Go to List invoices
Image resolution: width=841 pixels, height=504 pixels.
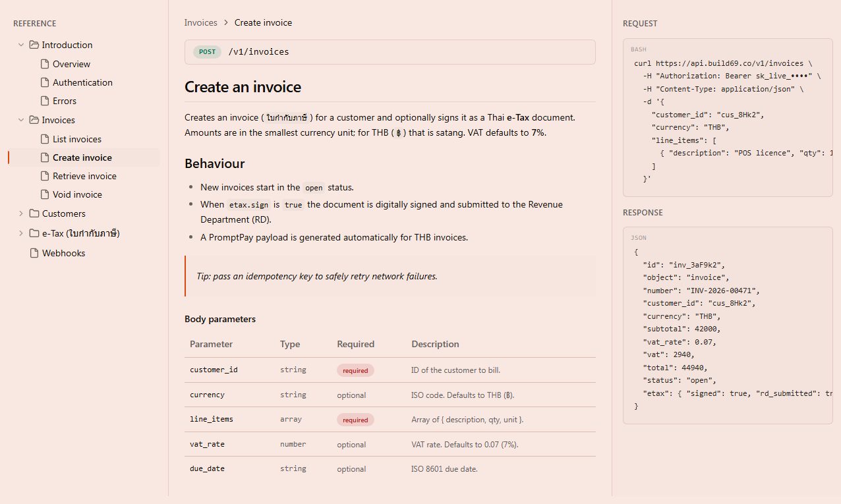(77, 139)
